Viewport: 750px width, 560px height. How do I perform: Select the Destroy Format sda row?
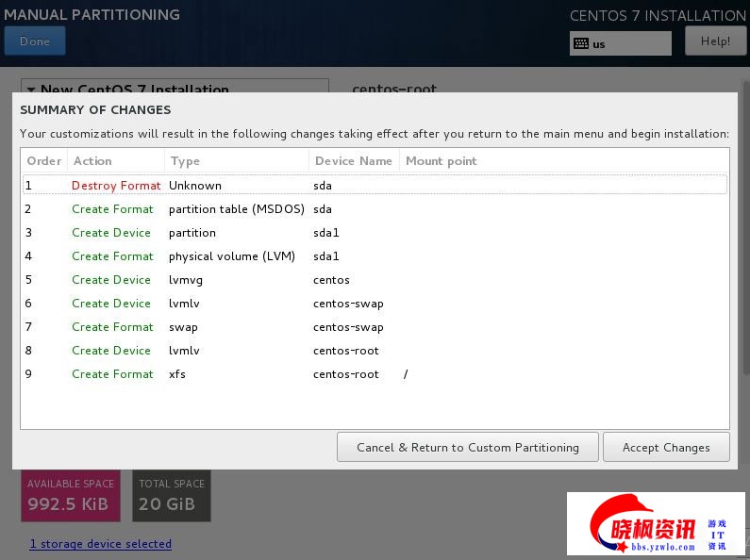[374, 186]
